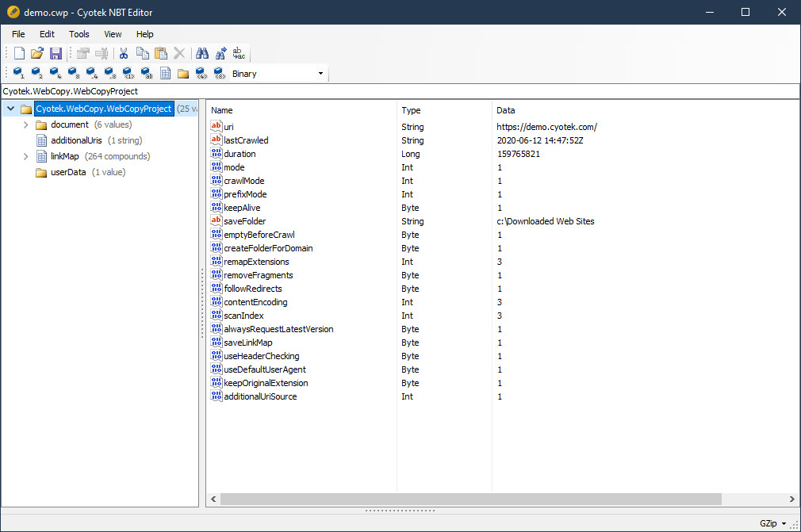Viewport: 801px width, 532px height.
Task: Add a Double tag (icon labeled .8)
Action: 110,73
